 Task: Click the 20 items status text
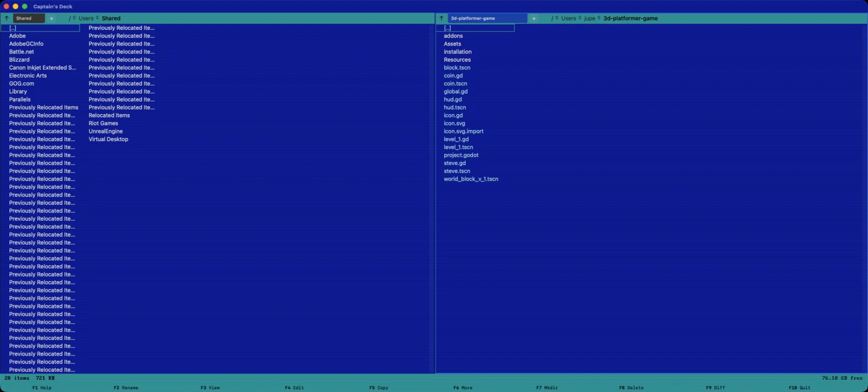click(x=17, y=378)
